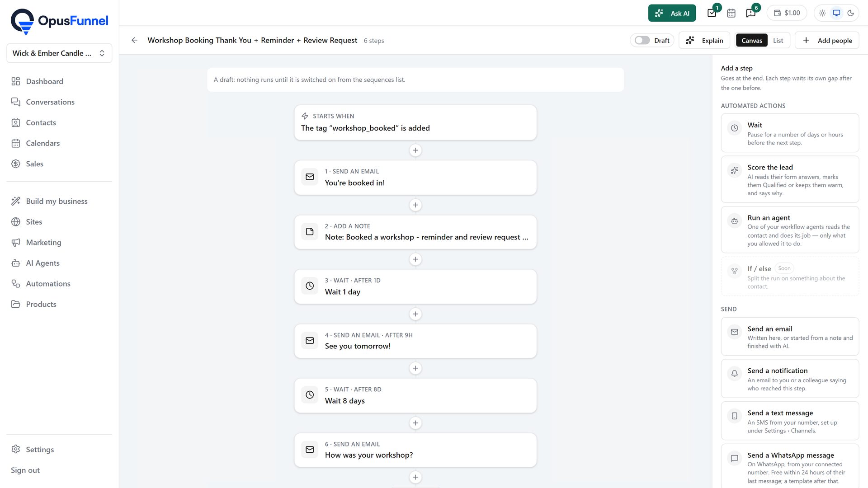Open AI Agents in sidebar
The image size is (868, 488).
[x=59, y=263]
